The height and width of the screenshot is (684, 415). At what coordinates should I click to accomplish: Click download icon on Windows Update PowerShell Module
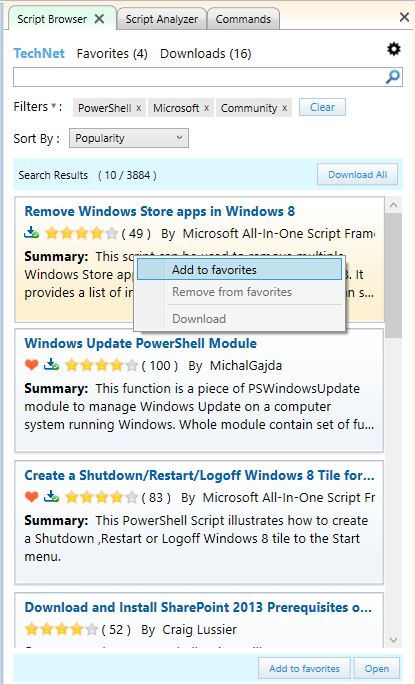click(51, 364)
